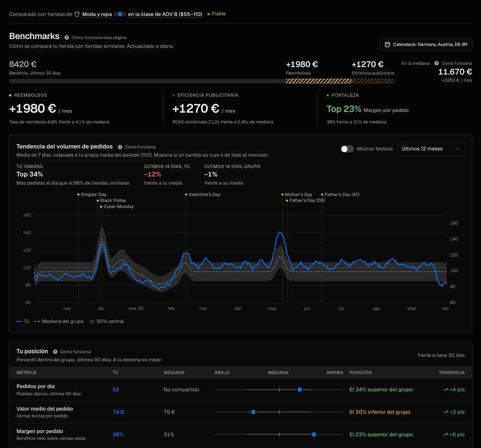Click Pedidos por día percentile dot
This screenshot has width=481, height=448.
(x=299, y=390)
